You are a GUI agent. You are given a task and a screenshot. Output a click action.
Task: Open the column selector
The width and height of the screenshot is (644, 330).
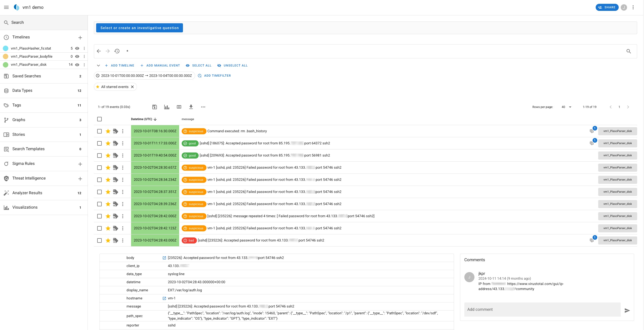[x=179, y=107]
